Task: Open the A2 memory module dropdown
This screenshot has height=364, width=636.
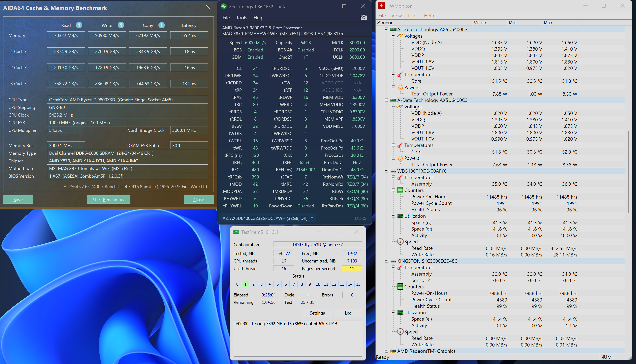Action: (x=312, y=218)
